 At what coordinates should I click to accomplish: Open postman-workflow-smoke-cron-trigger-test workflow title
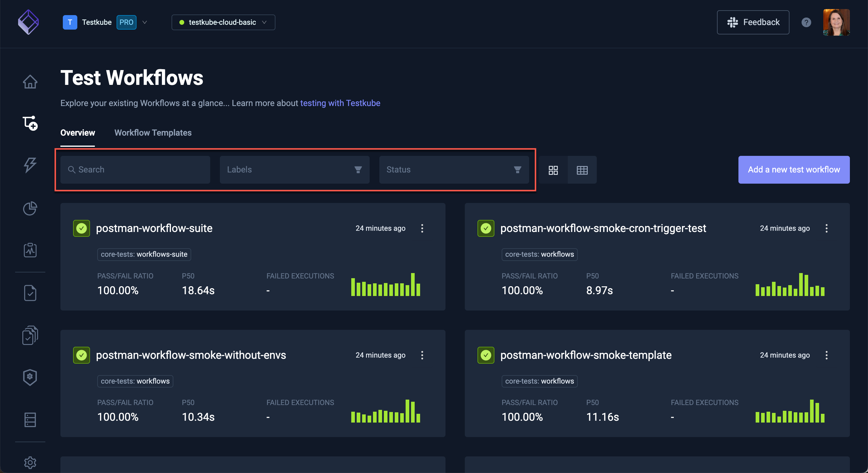[603, 228]
